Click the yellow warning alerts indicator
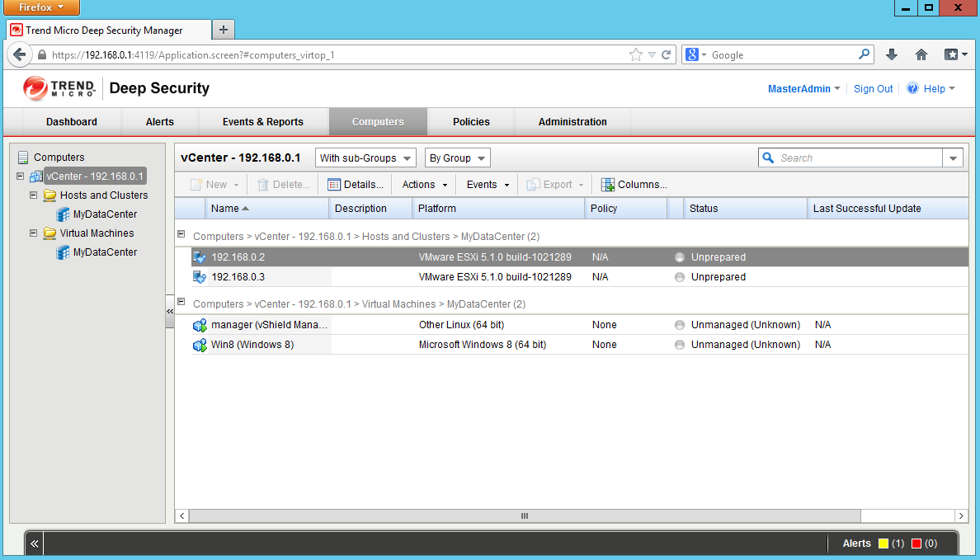This screenshot has height=560, width=980. (883, 544)
